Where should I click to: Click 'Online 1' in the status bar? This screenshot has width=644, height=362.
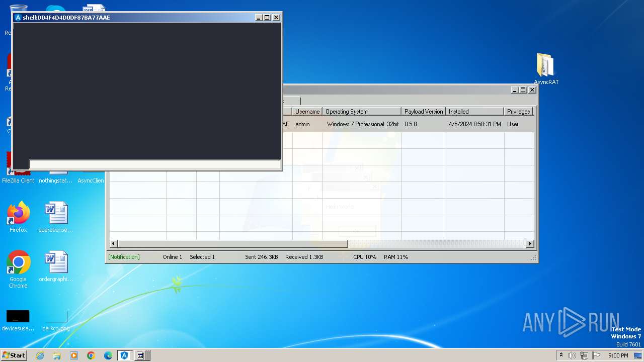click(172, 257)
